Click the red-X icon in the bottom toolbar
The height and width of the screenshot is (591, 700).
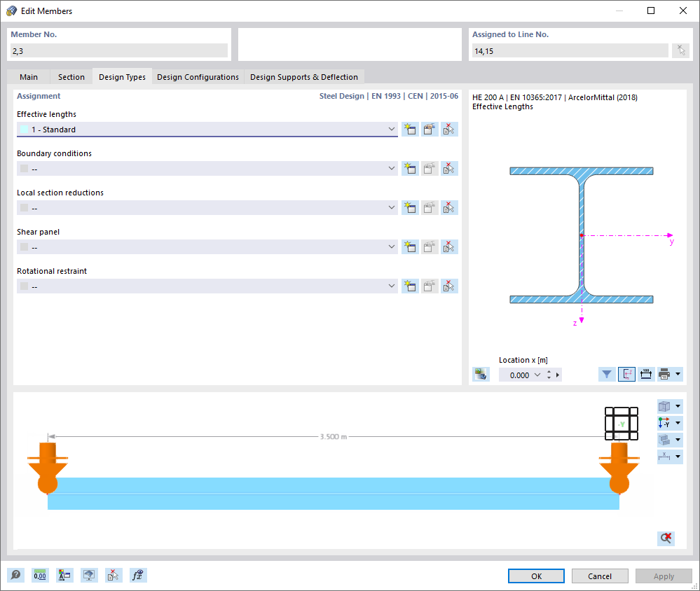(114, 576)
